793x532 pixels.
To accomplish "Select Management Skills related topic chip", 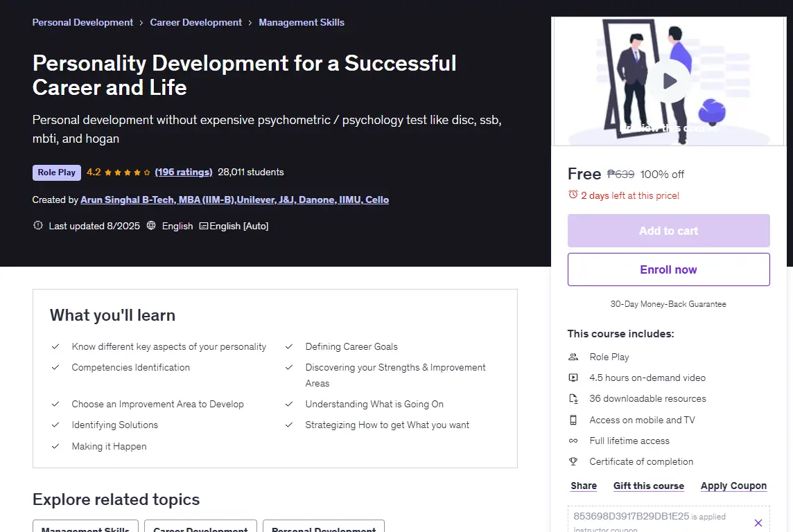I will (85, 526).
